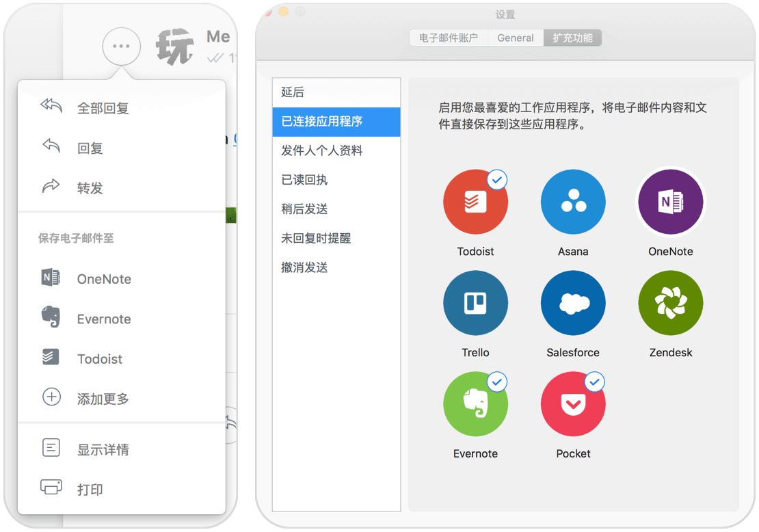The width and height of the screenshot is (759, 532).
Task: Choose 添加更多 to add more apps
Action: pos(103,399)
